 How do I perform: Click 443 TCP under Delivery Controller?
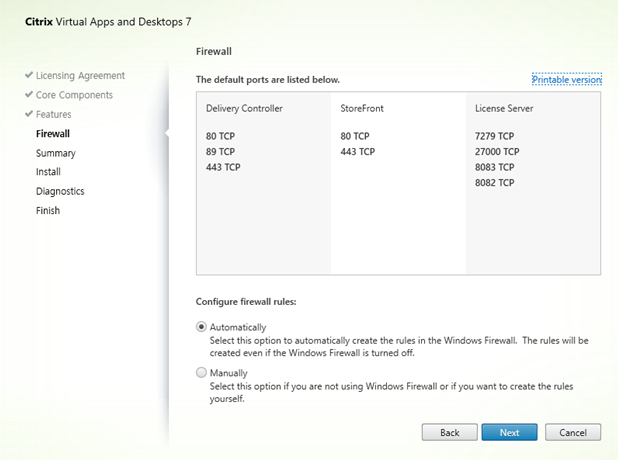coord(223,167)
